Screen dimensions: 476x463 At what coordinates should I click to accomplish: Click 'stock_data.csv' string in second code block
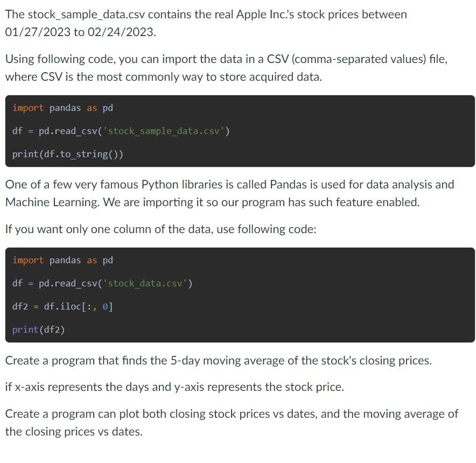tap(147, 284)
